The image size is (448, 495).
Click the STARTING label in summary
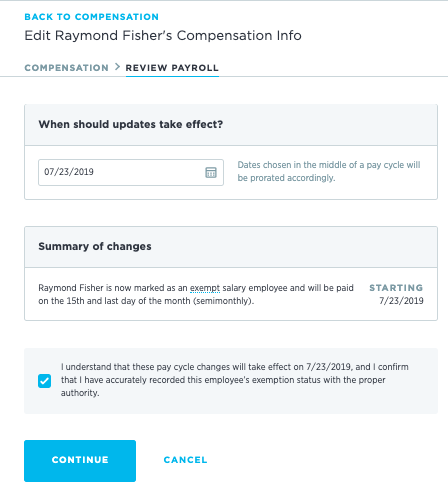click(x=396, y=288)
